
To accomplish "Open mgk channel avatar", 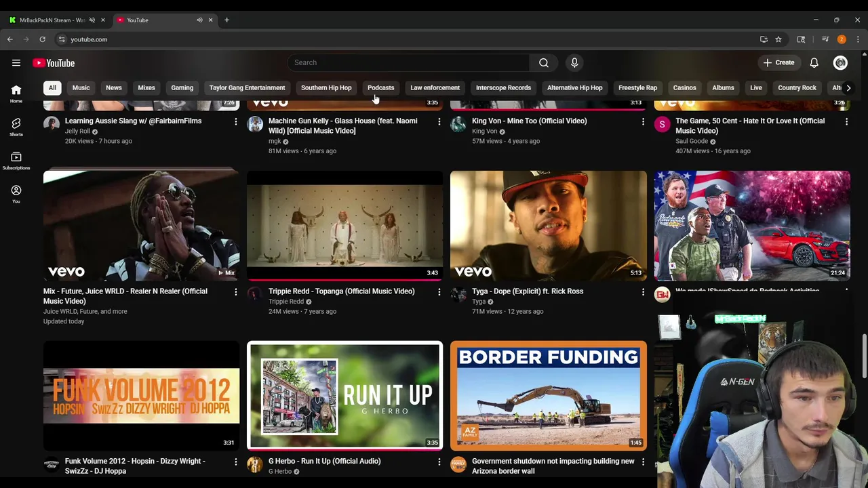I will tap(255, 124).
